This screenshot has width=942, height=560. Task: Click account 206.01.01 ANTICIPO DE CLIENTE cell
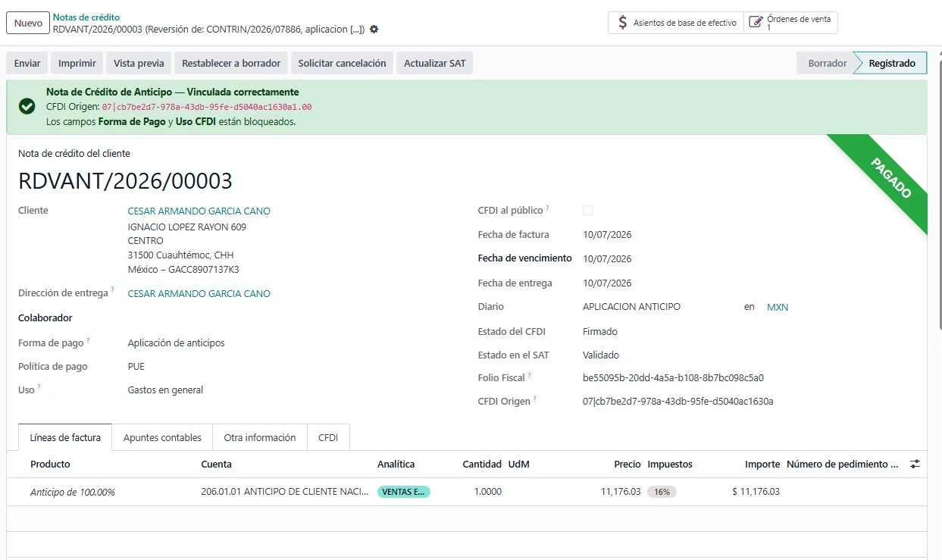[284, 492]
